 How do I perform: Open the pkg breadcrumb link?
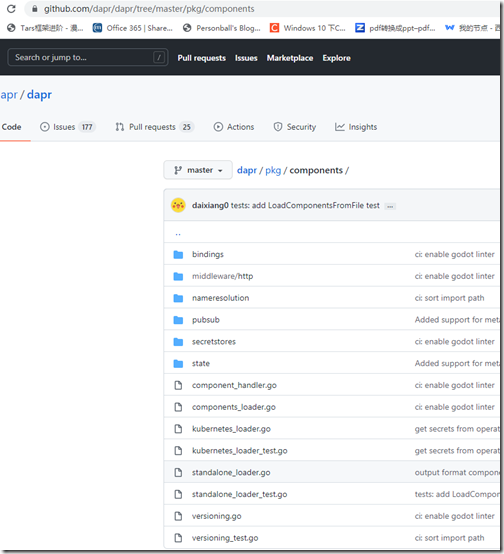click(x=273, y=170)
